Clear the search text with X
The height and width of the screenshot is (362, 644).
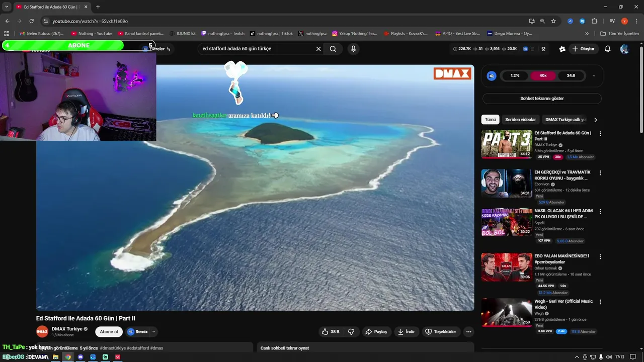coord(318,49)
